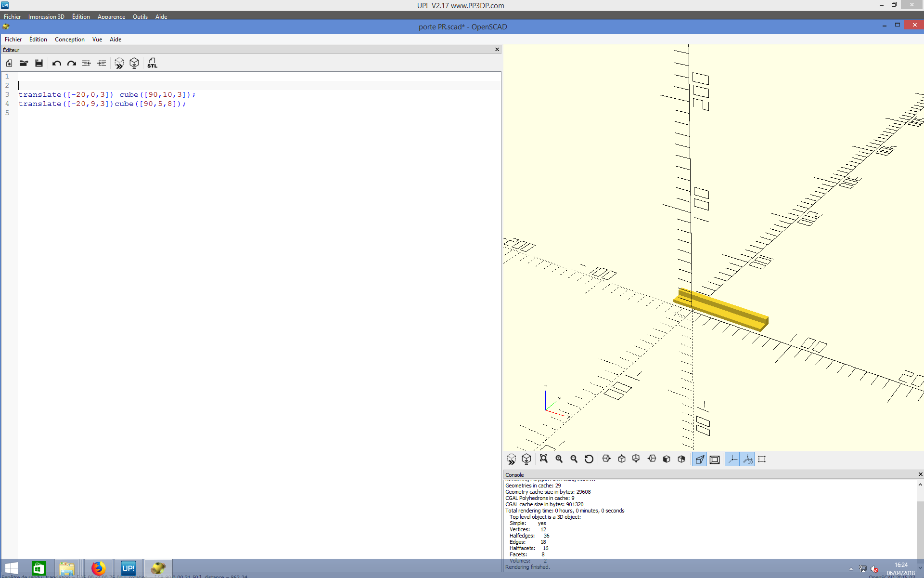Reset the 3D view rotation
This screenshot has width=924, height=578.
[x=589, y=459]
